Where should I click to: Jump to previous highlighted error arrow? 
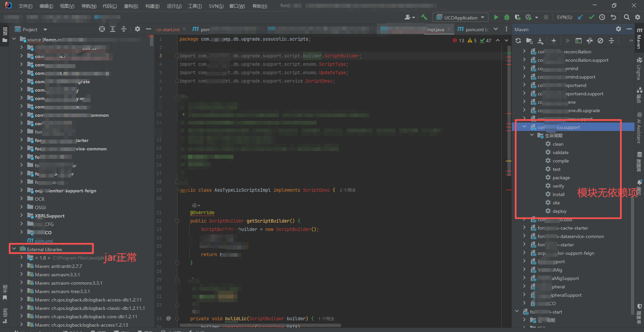click(x=498, y=40)
